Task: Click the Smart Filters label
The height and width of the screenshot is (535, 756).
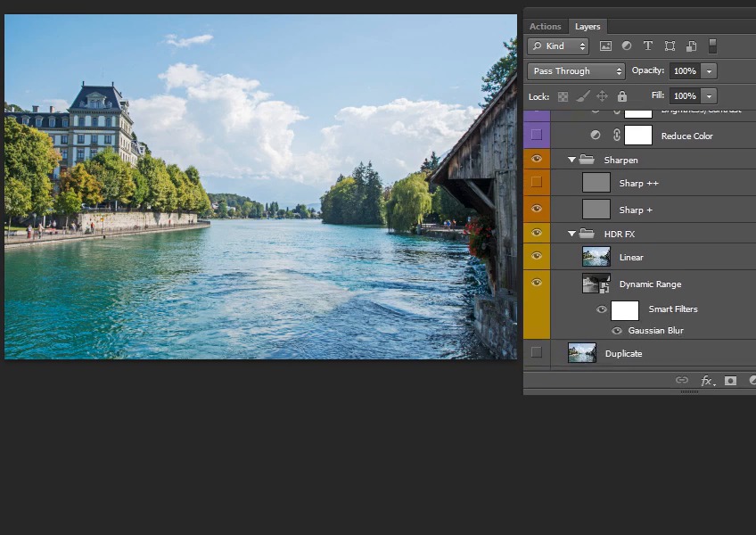Action: click(x=673, y=309)
